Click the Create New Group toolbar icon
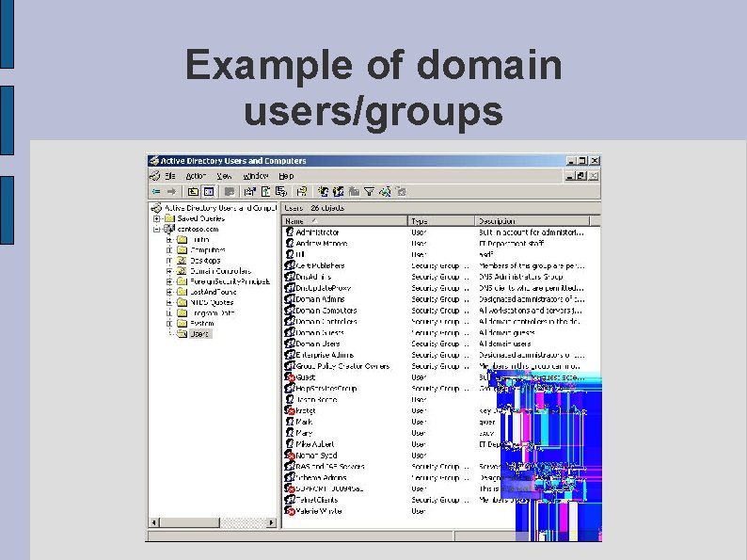The image size is (747, 560). click(x=339, y=192)
